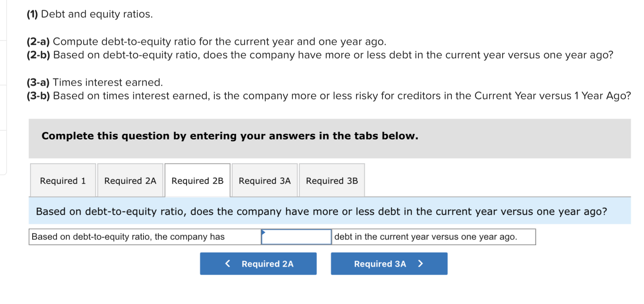Click the right chevron on Required 3A button
This screenshot has height=304, width=644.
coord(420,264)
